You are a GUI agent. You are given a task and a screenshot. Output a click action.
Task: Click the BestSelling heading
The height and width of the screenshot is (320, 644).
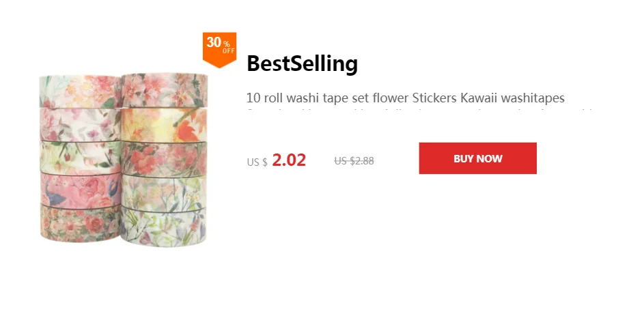[x=303, y=63]
